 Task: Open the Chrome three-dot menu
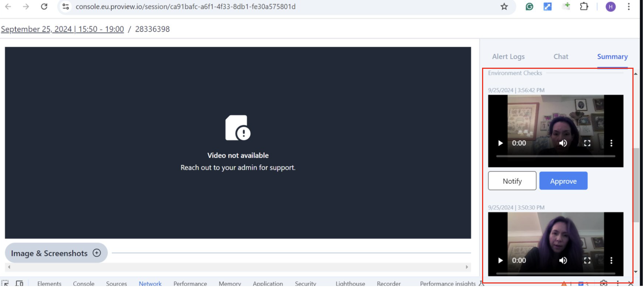pos(629,6)
